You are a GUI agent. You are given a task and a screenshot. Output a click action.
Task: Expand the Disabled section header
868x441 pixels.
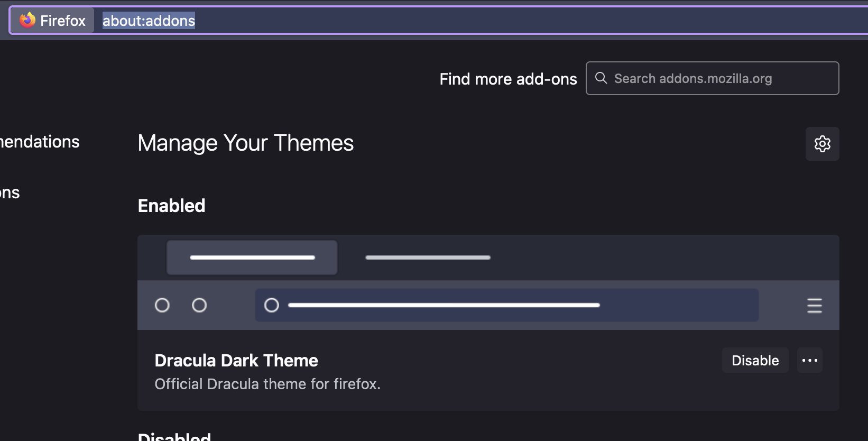pyautogui.click(x=174, y=437)
